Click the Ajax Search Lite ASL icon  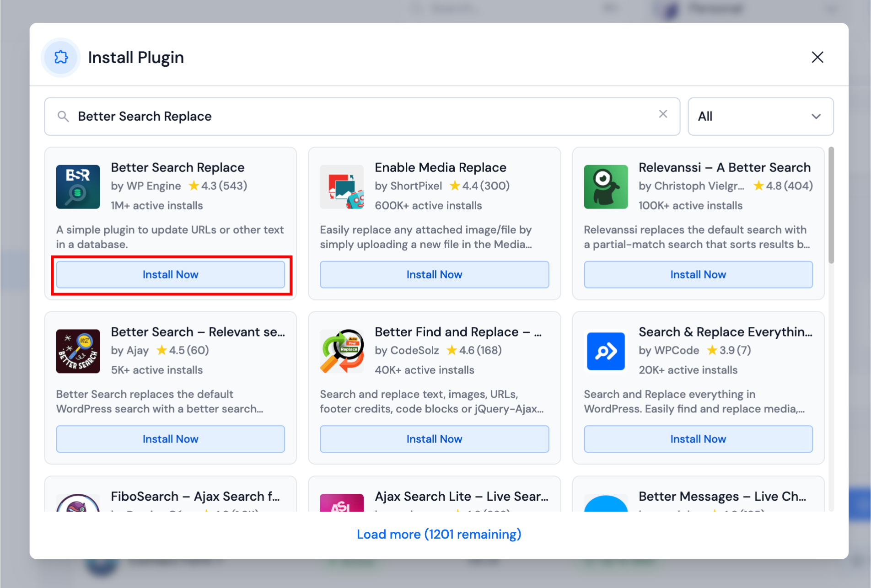[x=342, y=502]
